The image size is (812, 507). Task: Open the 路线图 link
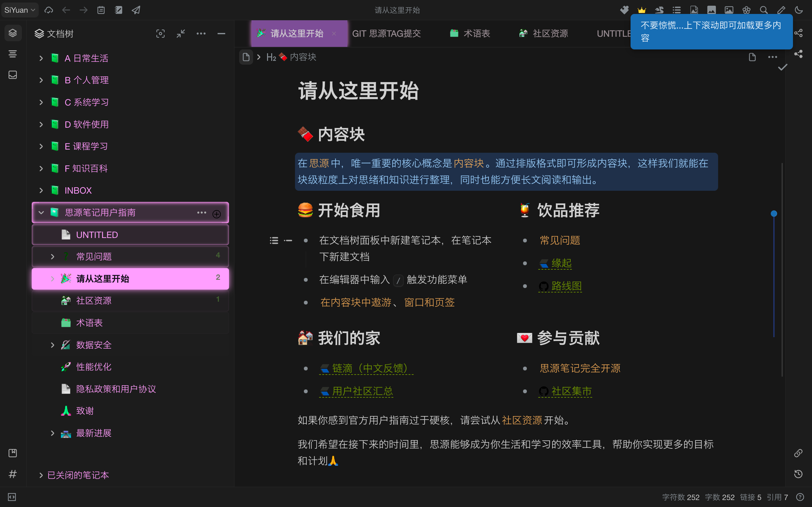566,286
